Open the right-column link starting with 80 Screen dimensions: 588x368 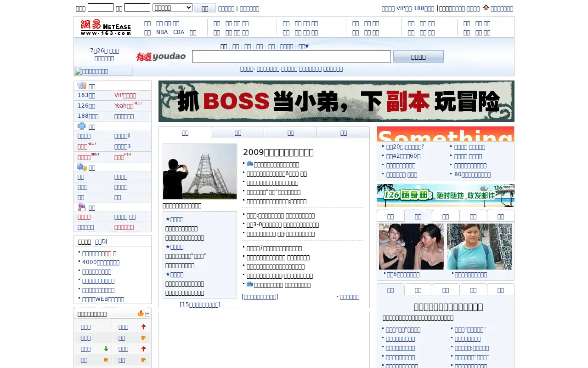point(472,175)
